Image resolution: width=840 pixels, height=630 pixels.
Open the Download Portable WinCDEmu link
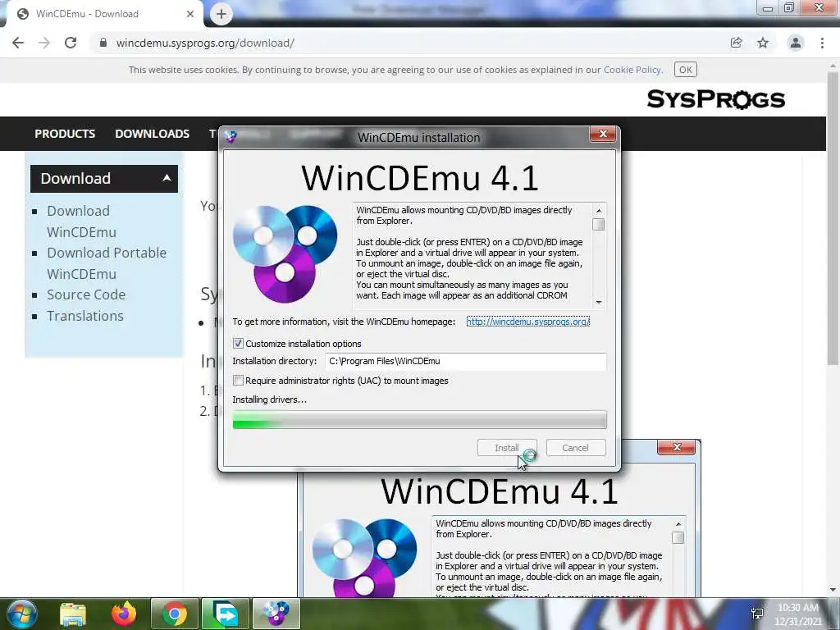tap(107, 263)
